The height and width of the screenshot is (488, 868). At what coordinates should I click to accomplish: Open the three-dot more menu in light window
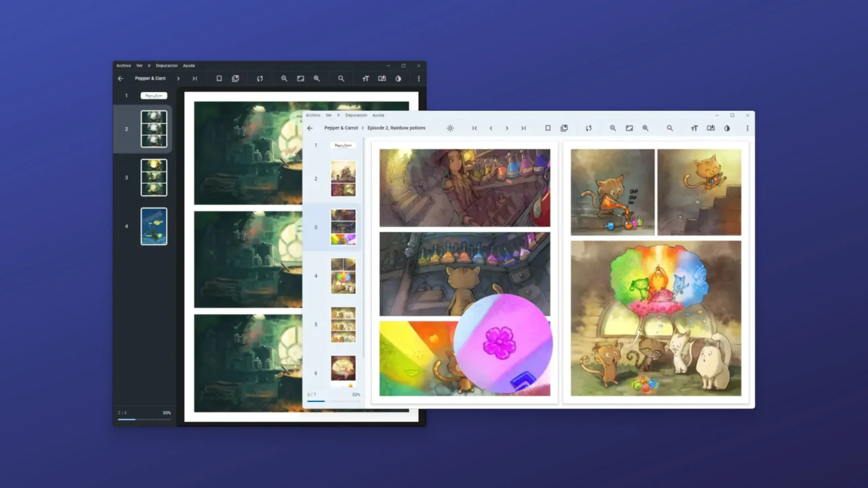point(747,128)
